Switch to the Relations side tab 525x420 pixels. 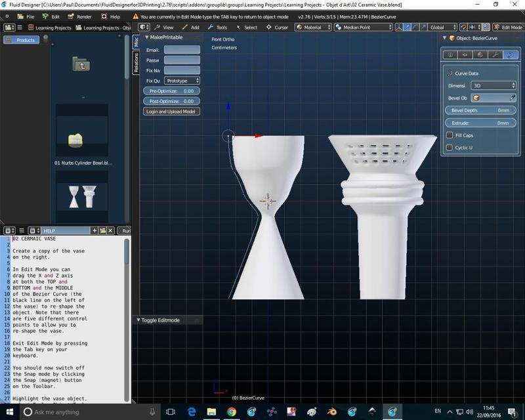pyautogui.click(x=136, y=62)
